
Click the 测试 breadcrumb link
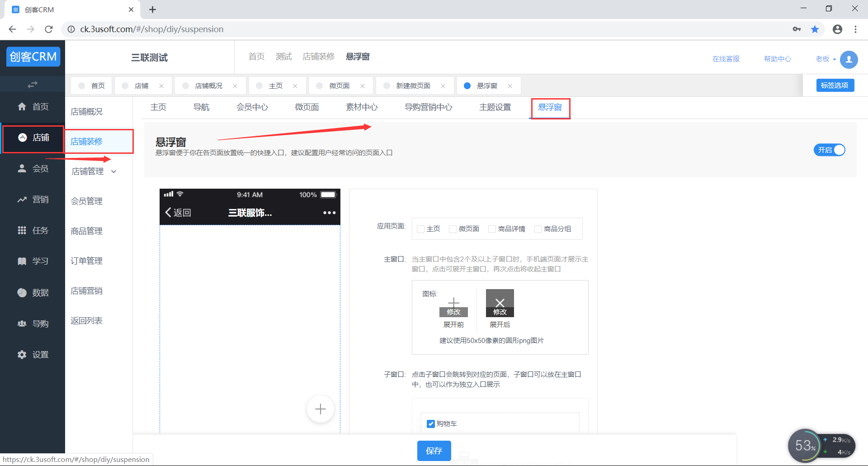coord(284,57)
